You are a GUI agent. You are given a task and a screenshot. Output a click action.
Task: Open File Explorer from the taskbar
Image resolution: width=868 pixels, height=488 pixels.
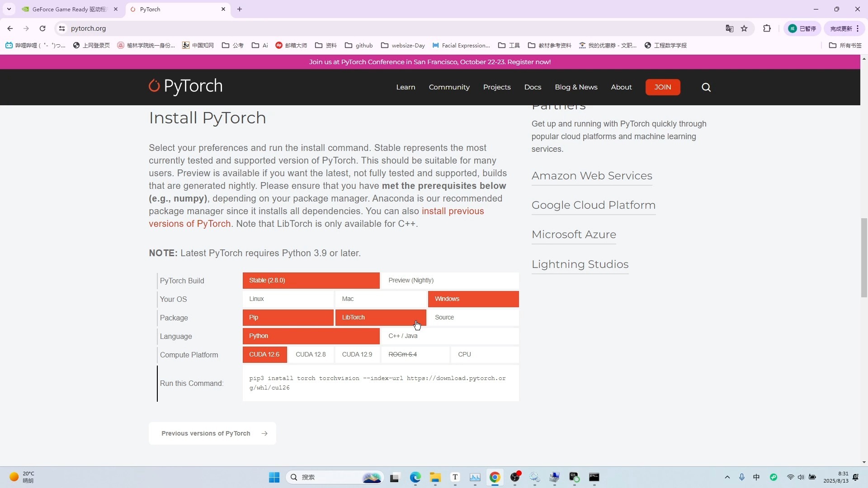pos(435,477)
